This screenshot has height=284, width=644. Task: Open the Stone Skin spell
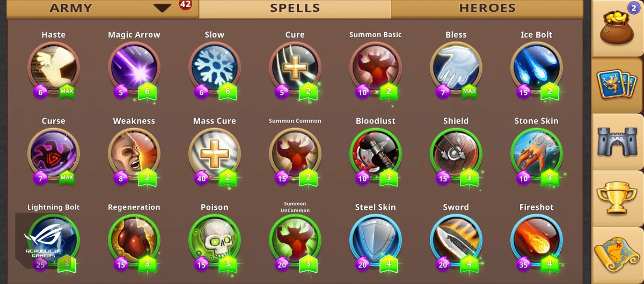click(x=537, y=154)
